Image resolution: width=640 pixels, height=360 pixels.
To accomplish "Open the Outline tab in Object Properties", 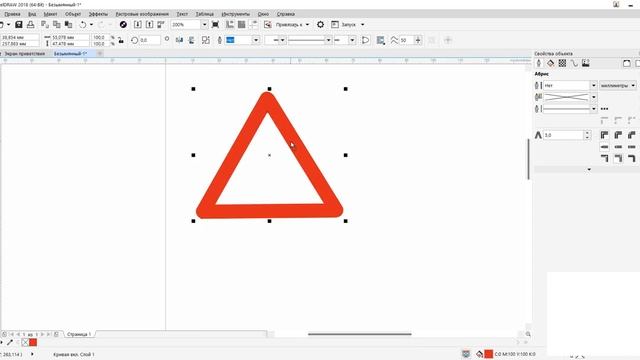I will click(539, 63).
